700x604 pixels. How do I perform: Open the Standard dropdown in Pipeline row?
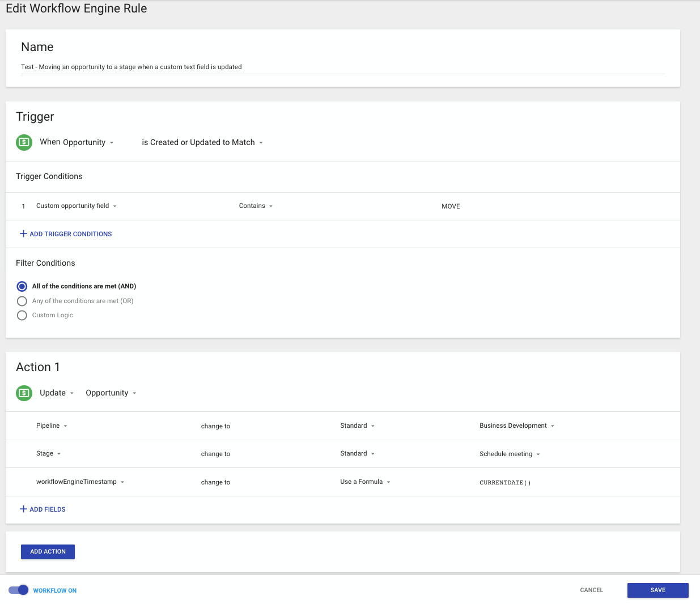(x=357, y=426)
